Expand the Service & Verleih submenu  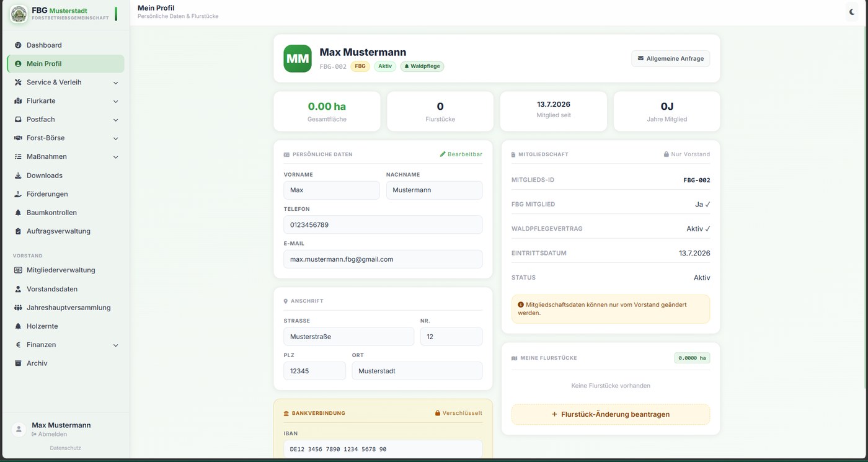click(115, 82)
